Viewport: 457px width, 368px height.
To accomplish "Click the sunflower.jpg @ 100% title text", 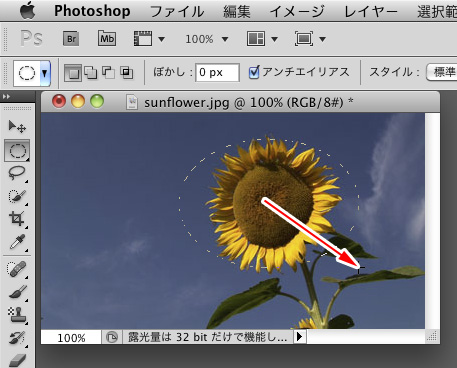I will 249,102.
